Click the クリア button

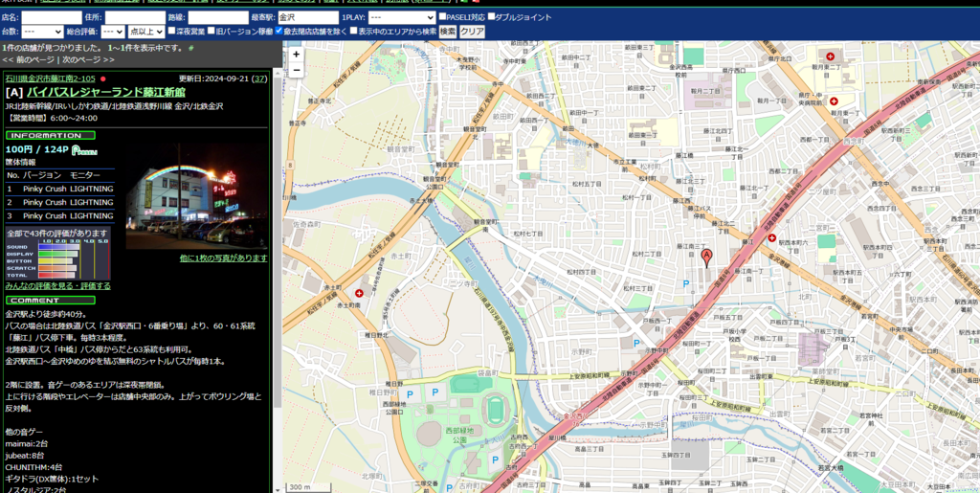473,32
